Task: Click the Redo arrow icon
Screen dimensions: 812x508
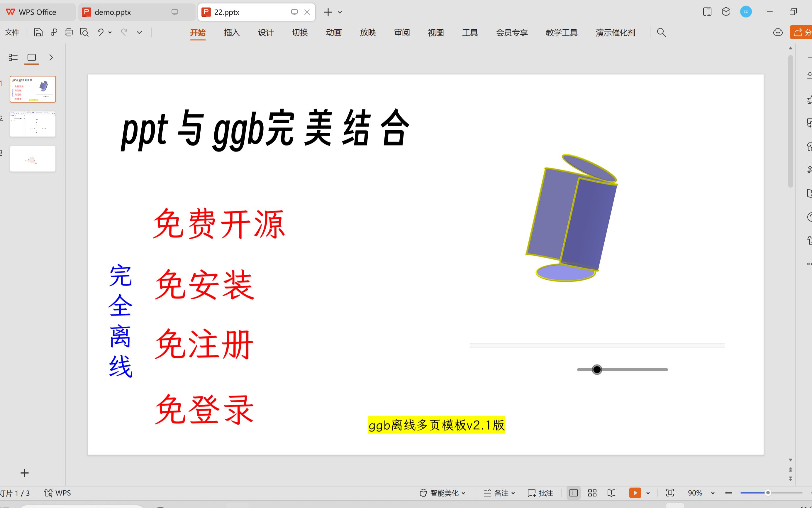Action: (x=124, y=32)
